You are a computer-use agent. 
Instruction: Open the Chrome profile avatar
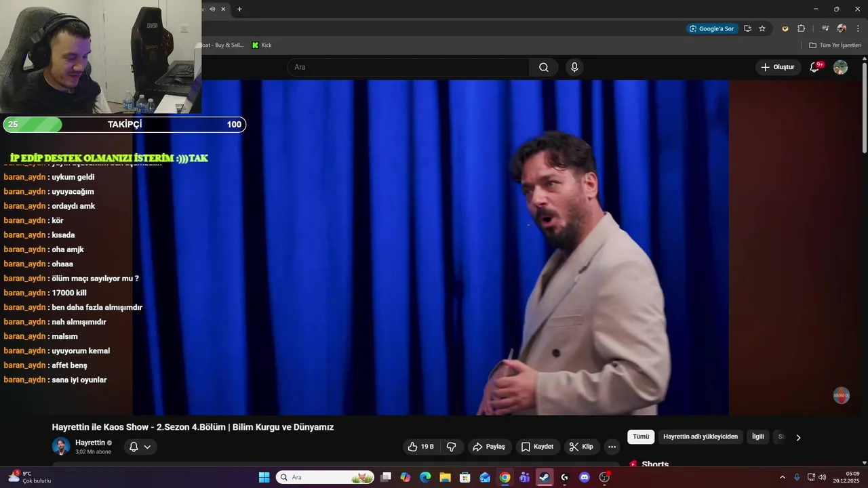pyautogui.click(x=842, y=28)
